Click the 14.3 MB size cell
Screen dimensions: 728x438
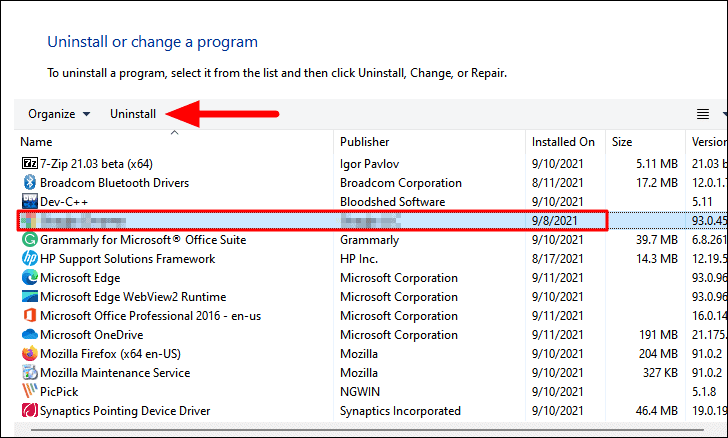pos(656,259)
